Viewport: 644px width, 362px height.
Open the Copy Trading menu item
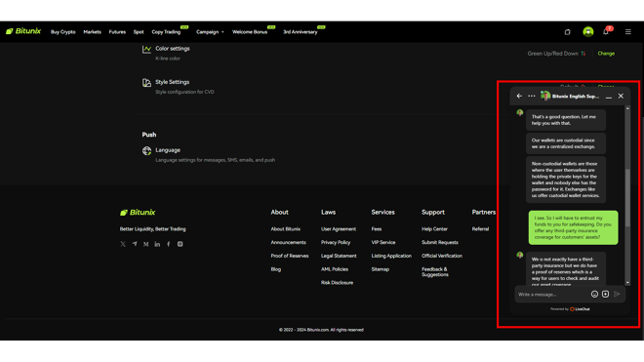tap(166, 32)
